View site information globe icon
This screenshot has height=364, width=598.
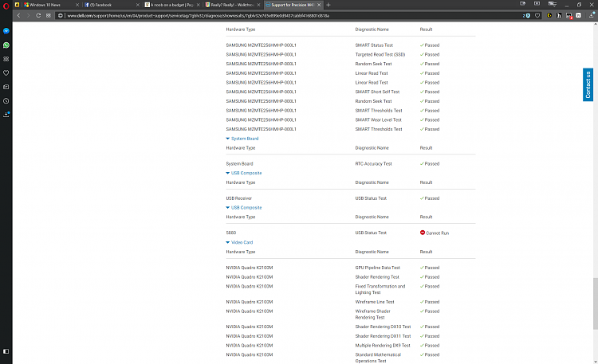[x=61, y=16]
